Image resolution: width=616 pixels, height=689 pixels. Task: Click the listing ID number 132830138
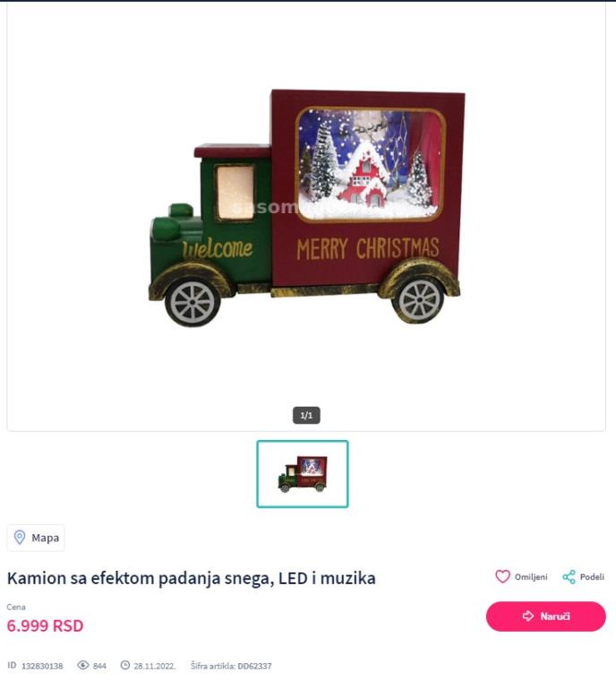[x=42, y=666]
